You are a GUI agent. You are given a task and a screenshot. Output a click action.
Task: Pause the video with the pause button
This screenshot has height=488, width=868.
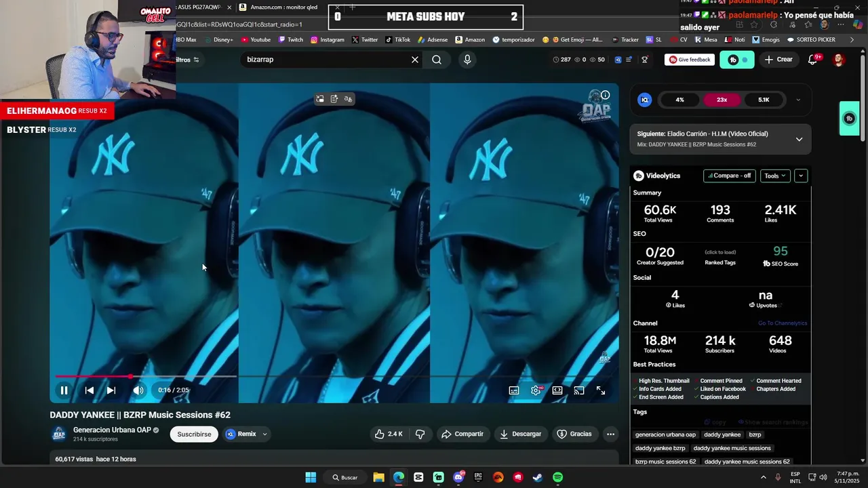(x=64, y=390)
